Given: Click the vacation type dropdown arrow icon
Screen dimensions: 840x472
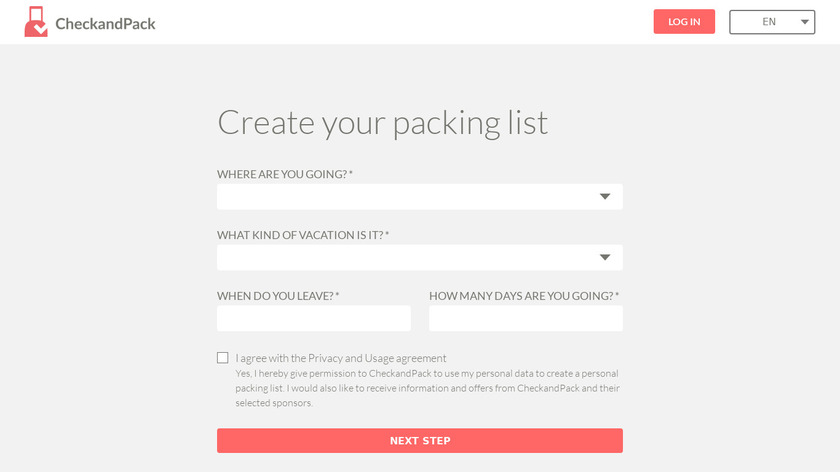Looking at the screenshot, I should (605, 258).
